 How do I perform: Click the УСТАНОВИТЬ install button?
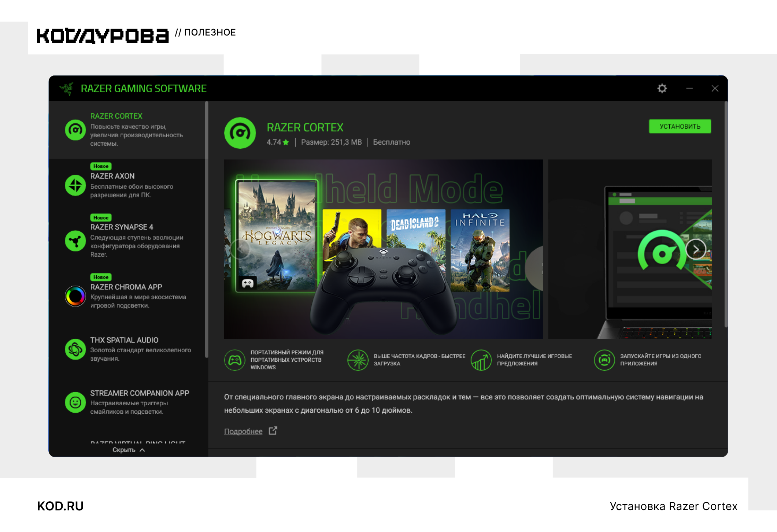click(680, 126)
